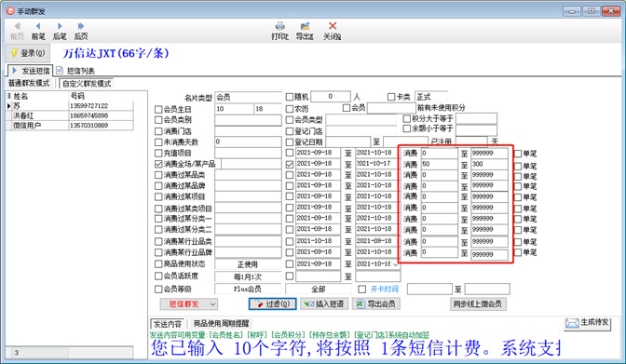The width and height of the screenshot is (626, 364).
Task: Open member activity frequency dropdown
Action: click(248, 276)
